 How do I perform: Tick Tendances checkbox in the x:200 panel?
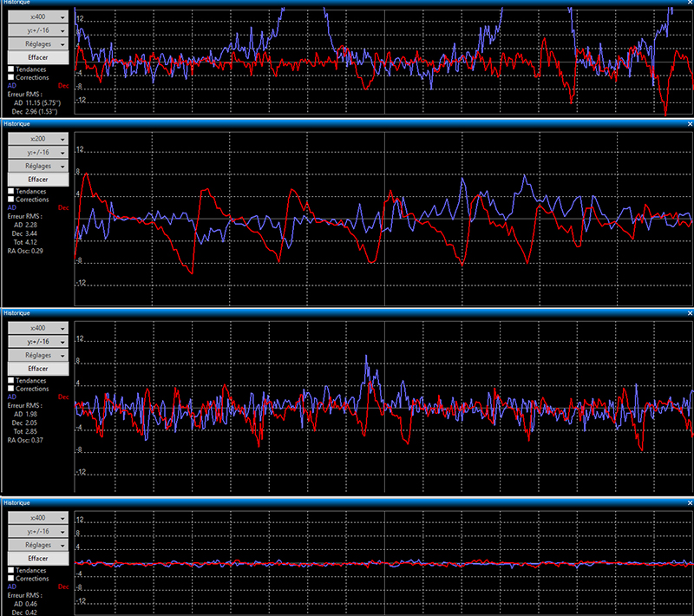tap(11, 191)
